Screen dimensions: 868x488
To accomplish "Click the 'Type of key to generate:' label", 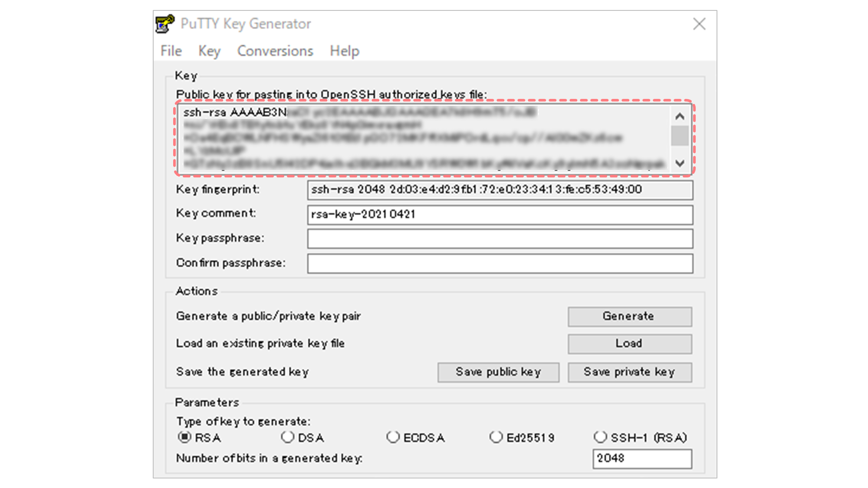I will coord(243,422).
